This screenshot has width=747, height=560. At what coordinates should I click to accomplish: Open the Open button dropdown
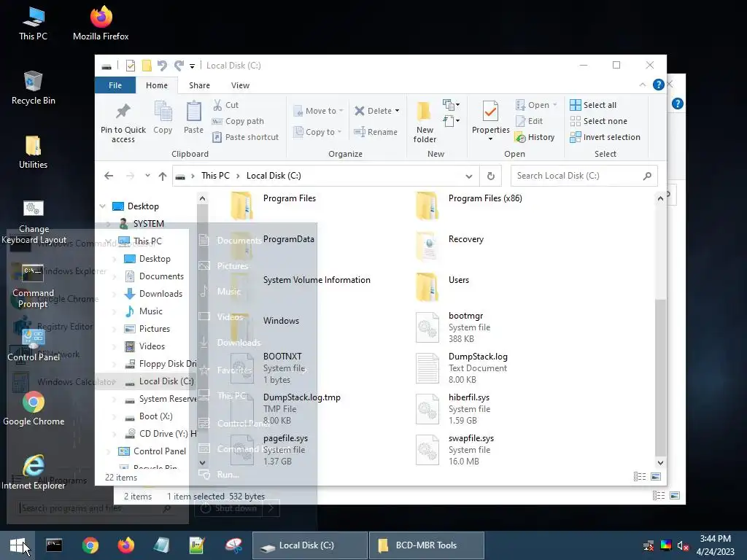click(x=555, y=105)
